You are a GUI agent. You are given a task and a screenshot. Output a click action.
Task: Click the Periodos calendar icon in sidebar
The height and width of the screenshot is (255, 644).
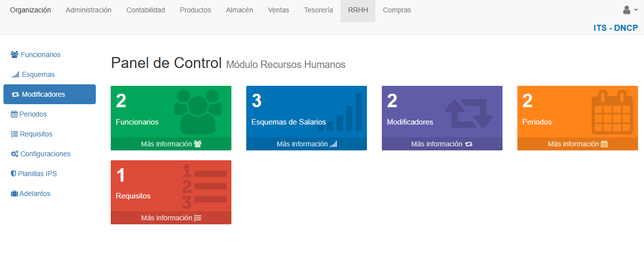[x=14, y=114]
